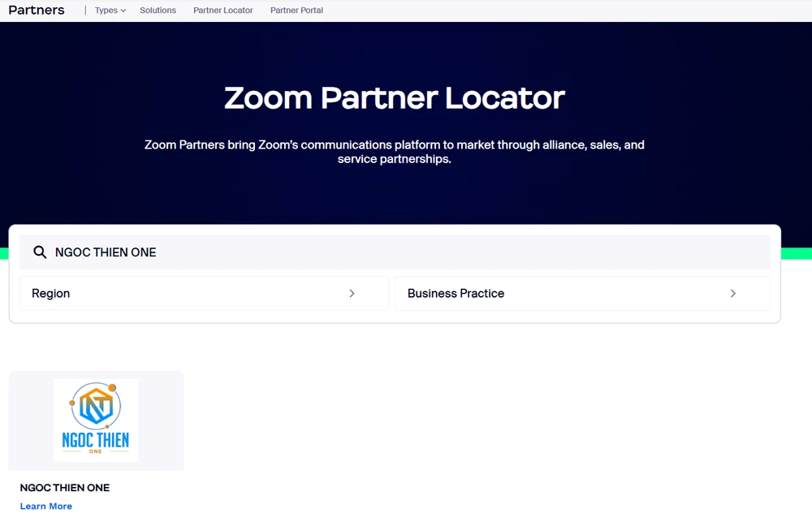812x530 pixels.
Task: Expand the Business Practice filter panel
Action: (583, 293)
